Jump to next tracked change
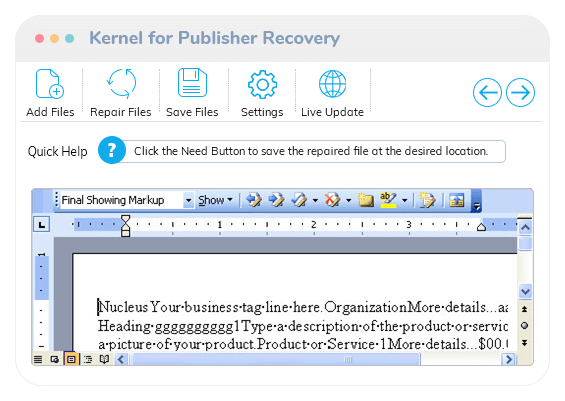The width and height of the screenshot is (565, 401). click(276, 200)
